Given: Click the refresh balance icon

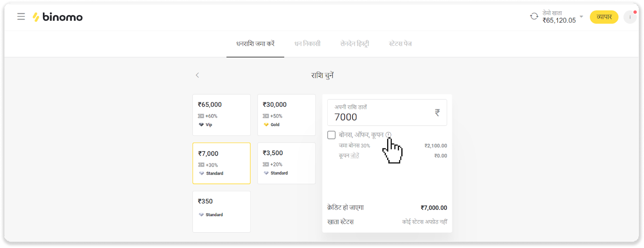Looking at the screenshot, I should pyautogui.click(x=534, y=17).
